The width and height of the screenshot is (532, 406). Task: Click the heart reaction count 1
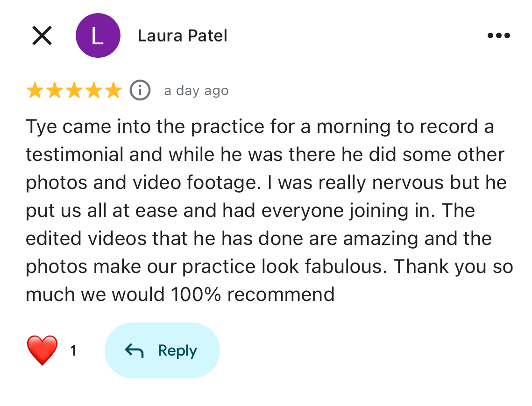pos(73,350)
